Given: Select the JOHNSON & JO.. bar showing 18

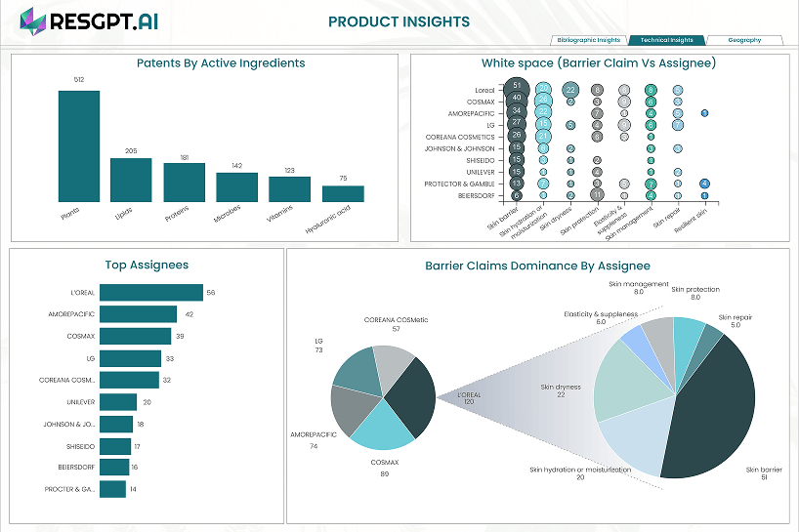Looking at the screenshot, I should 116,424.
